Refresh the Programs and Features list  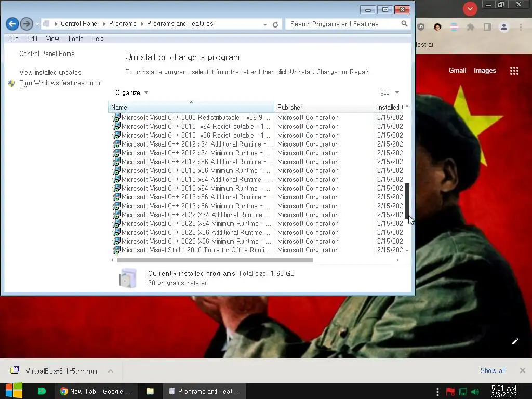(275, 24)
